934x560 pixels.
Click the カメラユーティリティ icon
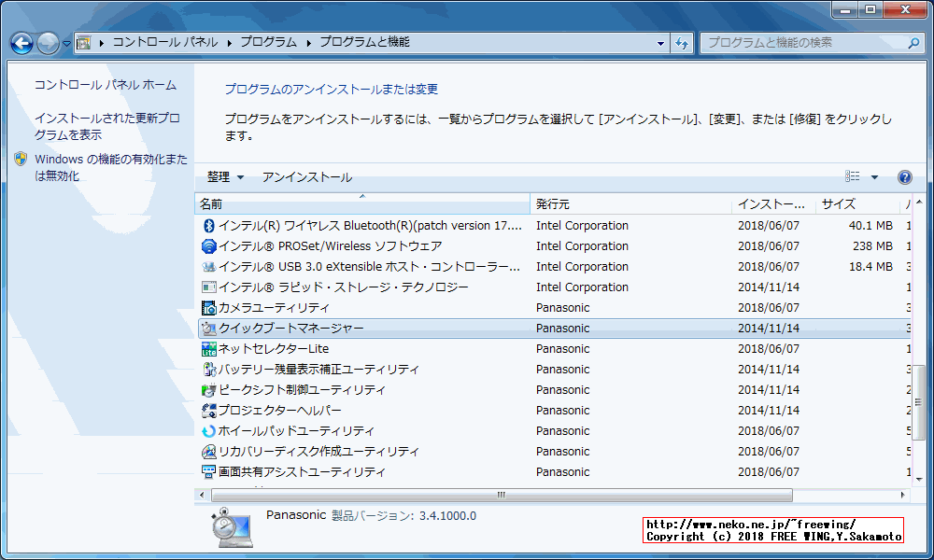(x=209, y=308)
